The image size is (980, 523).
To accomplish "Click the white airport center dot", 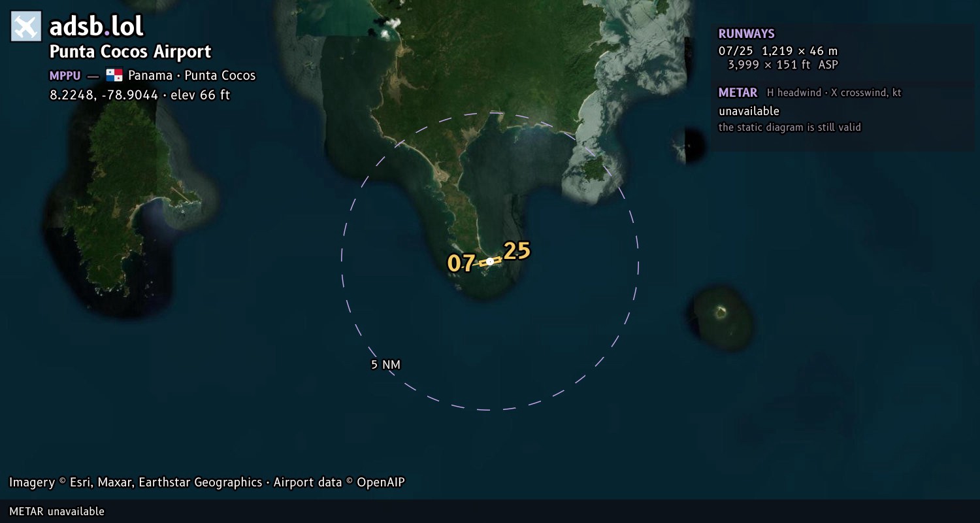I will [490, 261].
